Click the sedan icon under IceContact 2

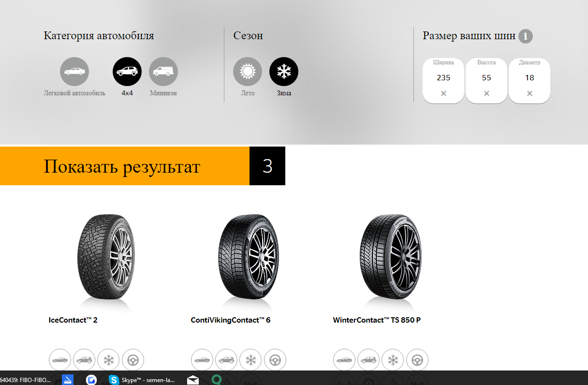coord(60,360)
